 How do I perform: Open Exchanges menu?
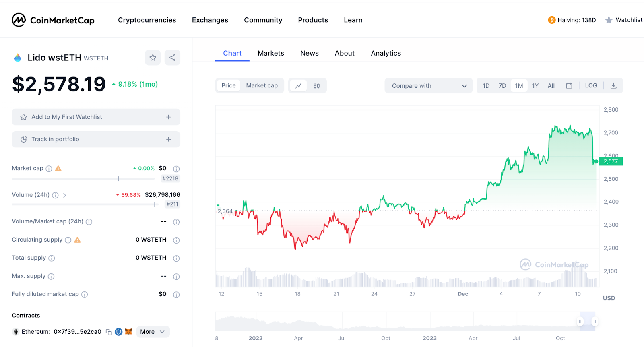point(210,20)
